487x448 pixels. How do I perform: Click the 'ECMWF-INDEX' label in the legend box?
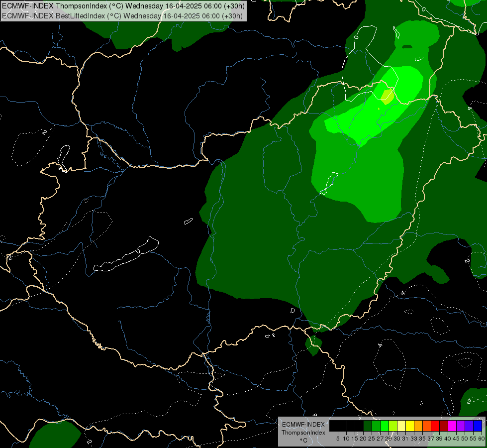[x=303, y=425]
